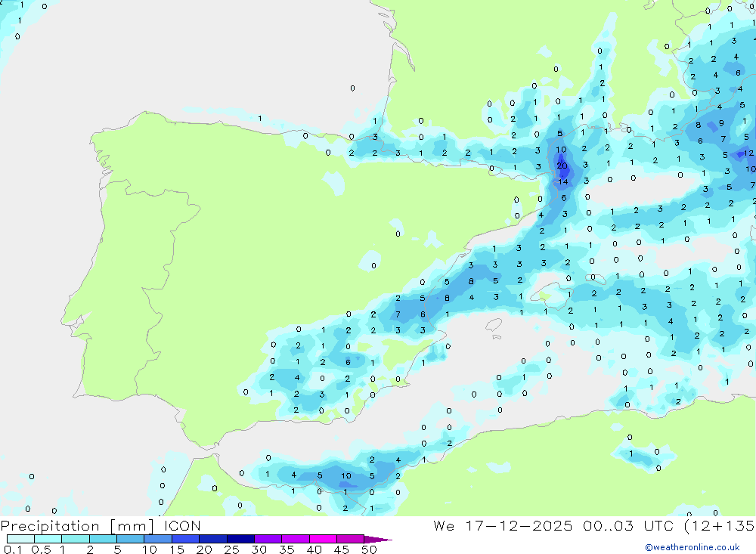This screenshot has height=554, width=756.
Task: Click the 30–35 mm purple swatch
Action: point(268,539)
